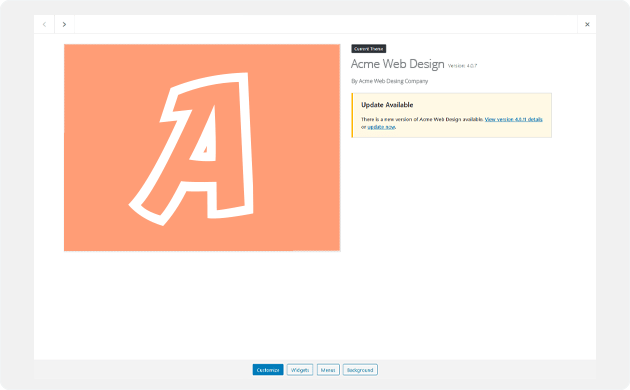
Task: Go to the previous theme with left arrow
Action: click(x=44, y=25)
